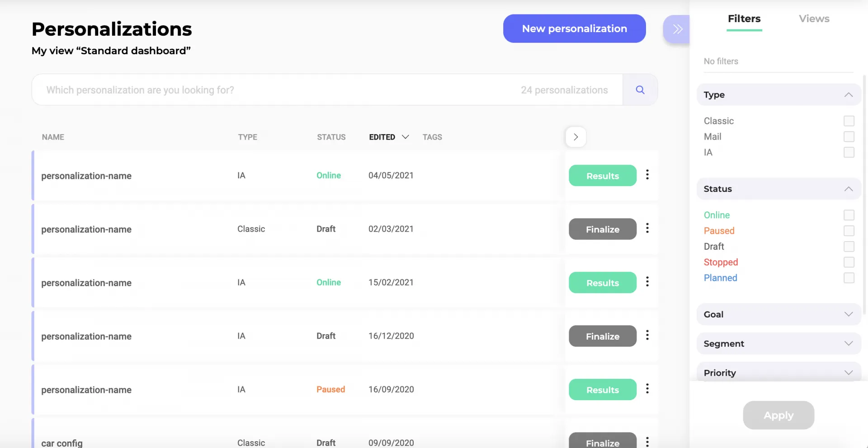The image size is (868, 448).
Task: Check the Classic type filter
Action: tap(849, 121)
